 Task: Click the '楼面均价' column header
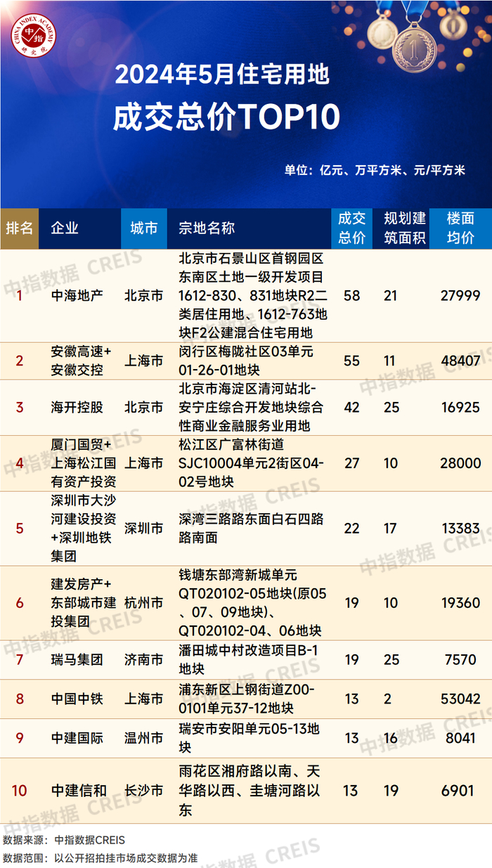tap(460, 228)
